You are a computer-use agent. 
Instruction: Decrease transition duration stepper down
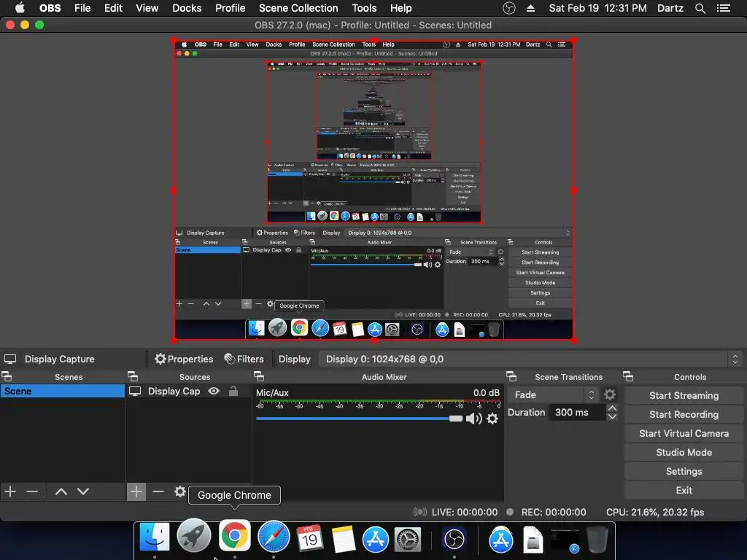coord(612,416)
